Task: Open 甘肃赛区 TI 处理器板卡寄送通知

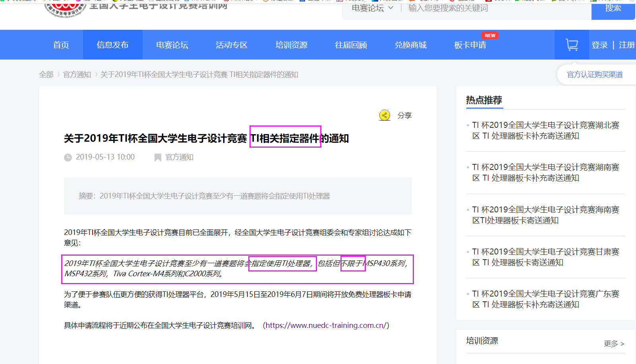Action: [546, 257]
